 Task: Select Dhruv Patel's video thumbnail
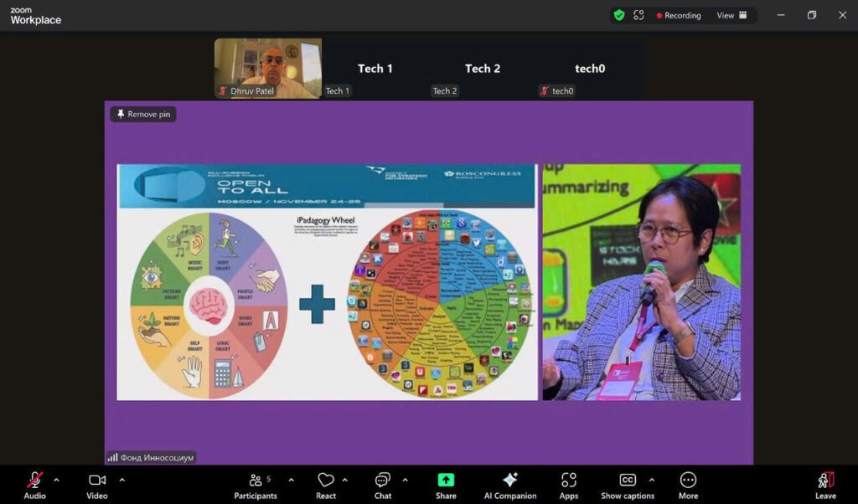pos(267,68)
